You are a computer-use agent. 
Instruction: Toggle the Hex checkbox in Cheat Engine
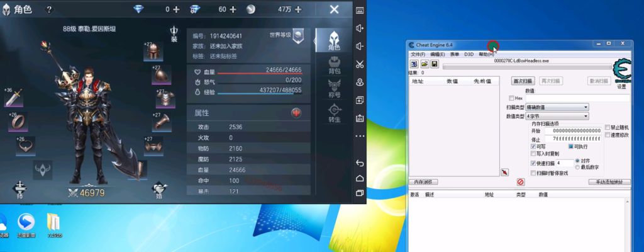pos(511,98)
